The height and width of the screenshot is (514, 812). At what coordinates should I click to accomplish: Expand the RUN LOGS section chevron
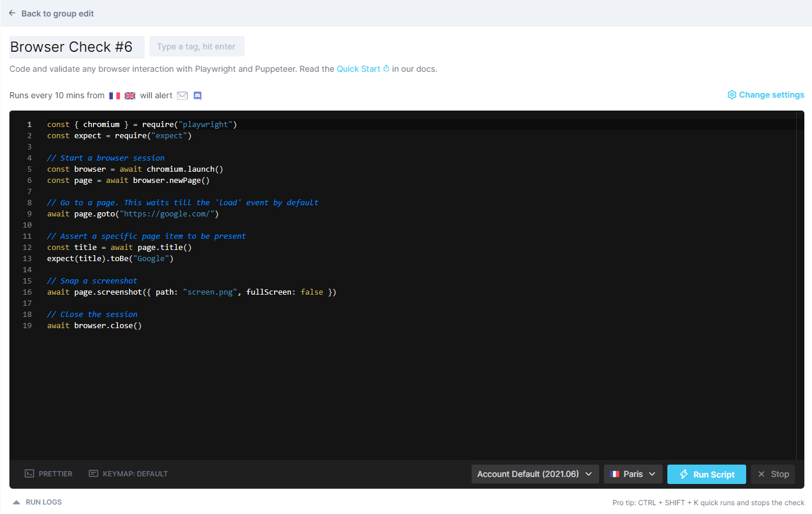[x=15, y=502]
